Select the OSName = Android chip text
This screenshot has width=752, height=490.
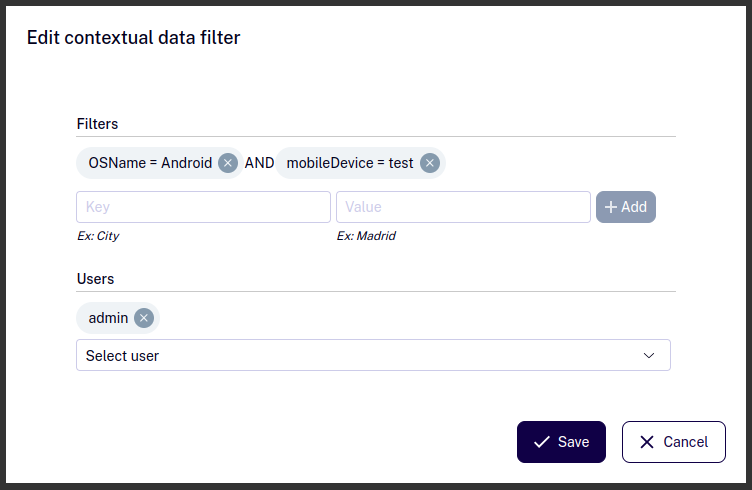(150, 163)
